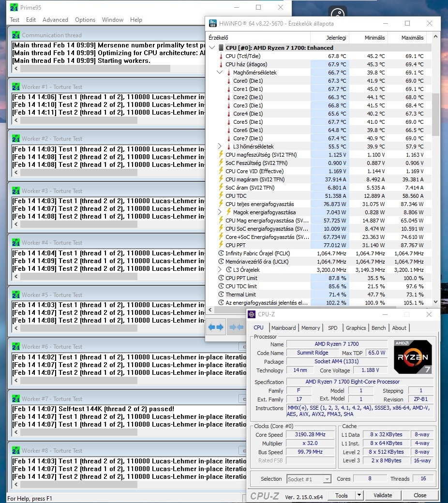Click the HWiNFO application icon in title bar

tap(213, 23)
